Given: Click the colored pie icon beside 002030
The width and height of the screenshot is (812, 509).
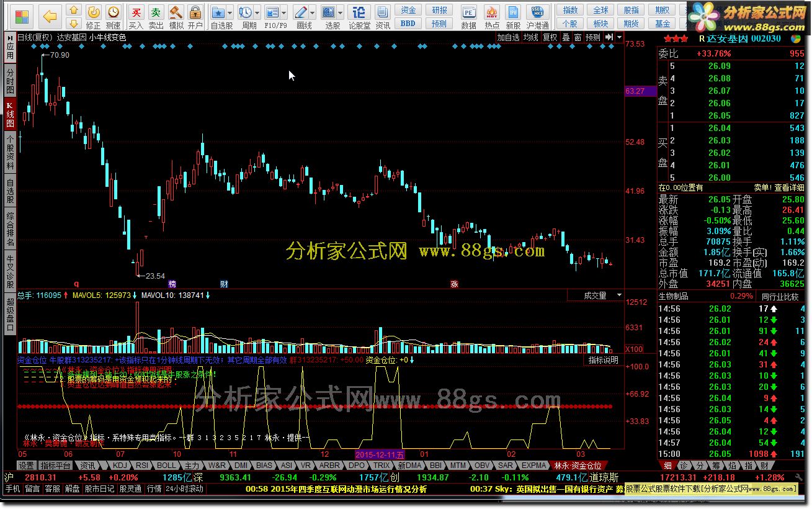Looking at the screenshot, I should (x=795, y=38).
